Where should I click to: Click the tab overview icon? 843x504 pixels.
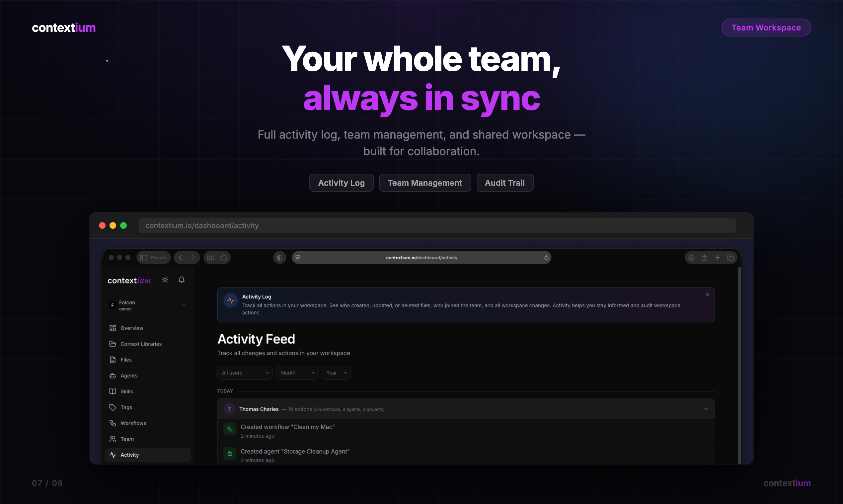click(730, 258)
